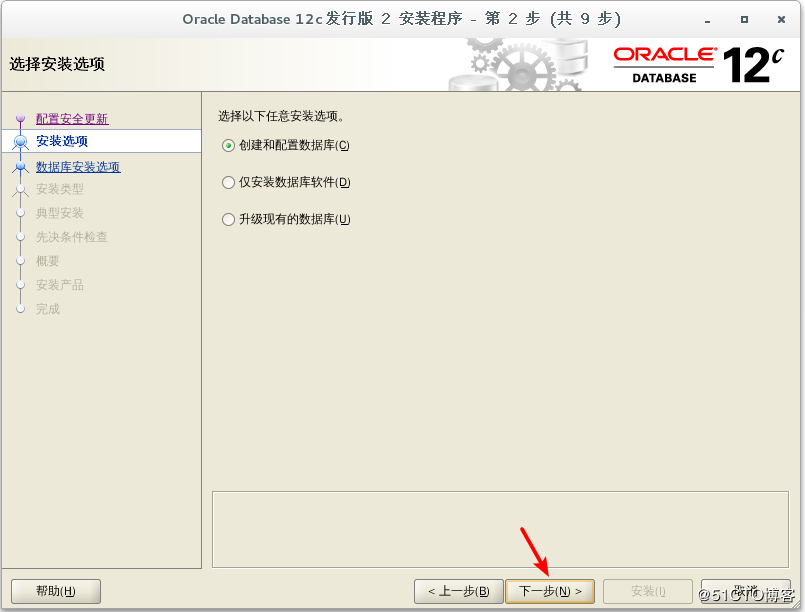Click the 典型安装 step label
This screenshot has height=612, width=805.
click(x=60, y=213)
